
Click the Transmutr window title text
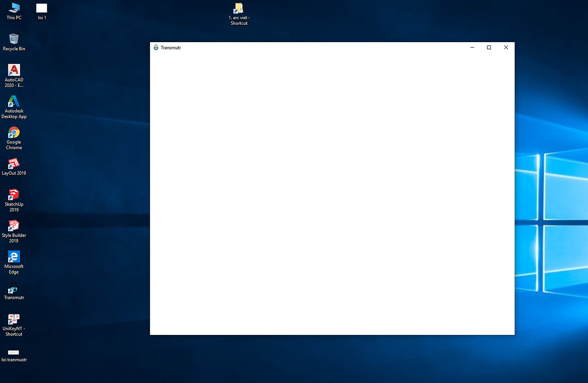(x=170, y=47)
